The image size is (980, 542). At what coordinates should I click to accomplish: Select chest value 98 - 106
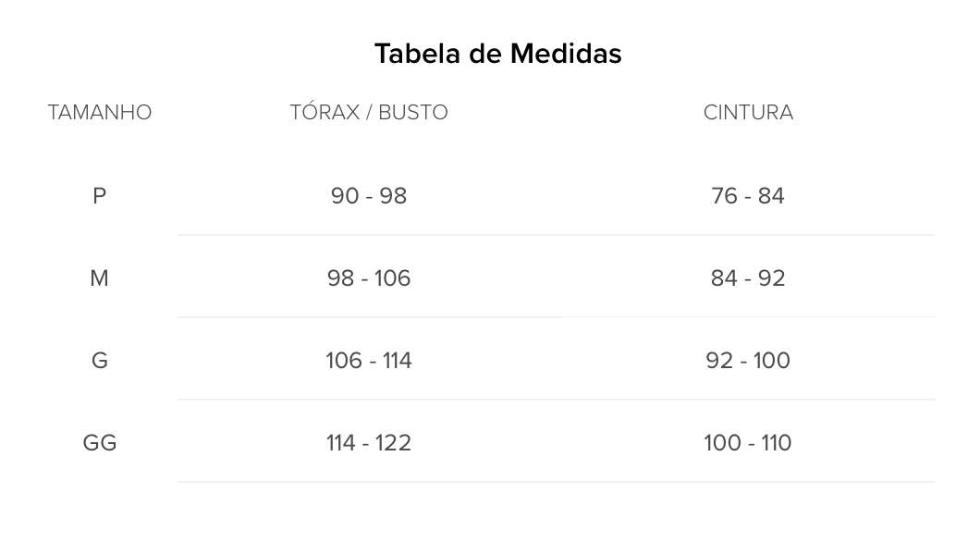[x=369, y=278]
